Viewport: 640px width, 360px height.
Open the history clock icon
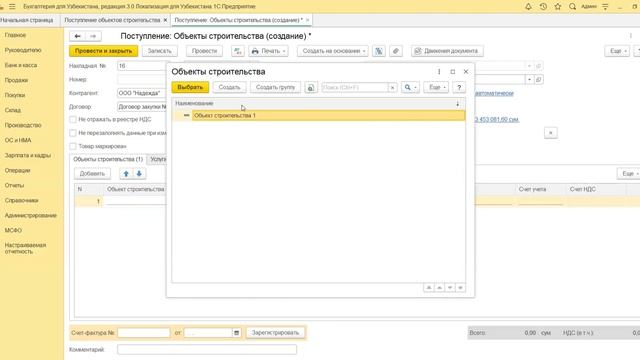(x=543, y=7)
